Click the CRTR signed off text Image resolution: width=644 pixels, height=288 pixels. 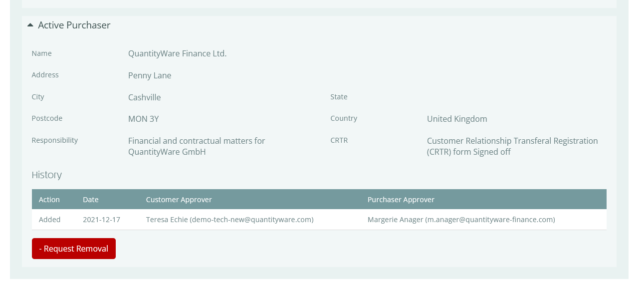[512, 146]
